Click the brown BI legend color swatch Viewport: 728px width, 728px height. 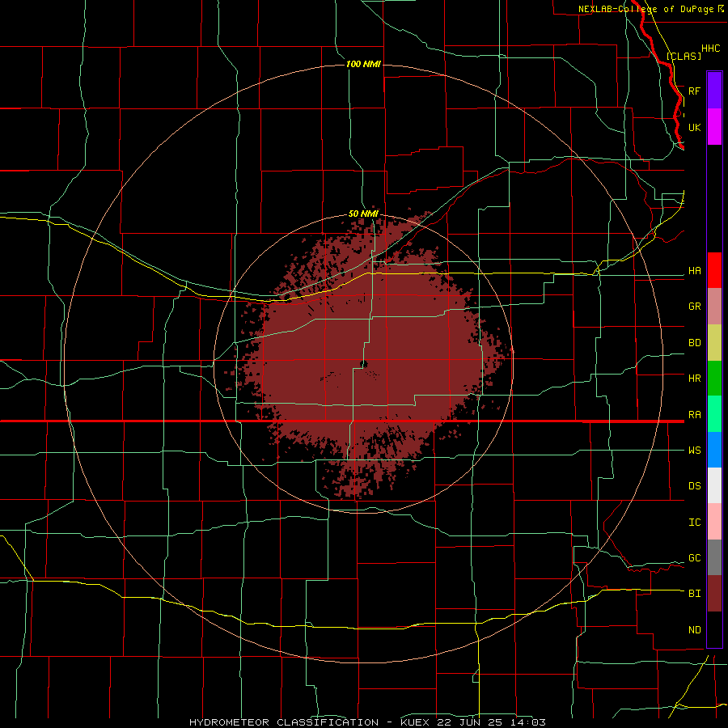[x=714, y=594]
